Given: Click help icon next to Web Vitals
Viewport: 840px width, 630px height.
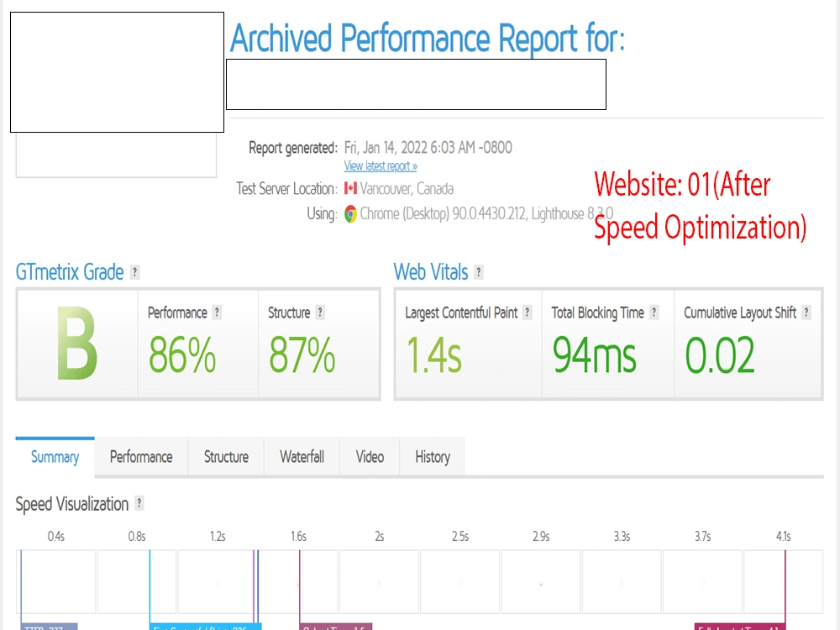Looking at the screenshot, I should [479, 272].
